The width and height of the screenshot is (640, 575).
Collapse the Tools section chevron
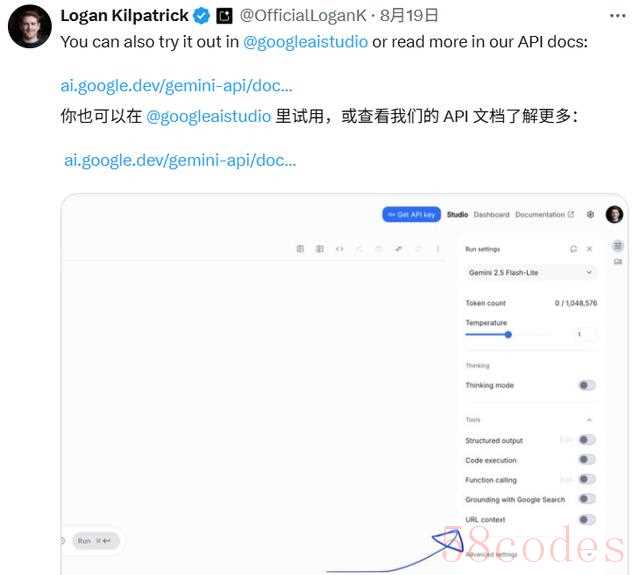tap(589, 420)
